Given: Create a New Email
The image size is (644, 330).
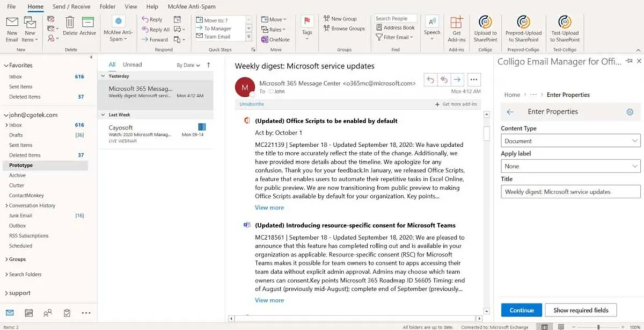Looking at the screenshot, I should pyautogui.click(x=12, y=29).
